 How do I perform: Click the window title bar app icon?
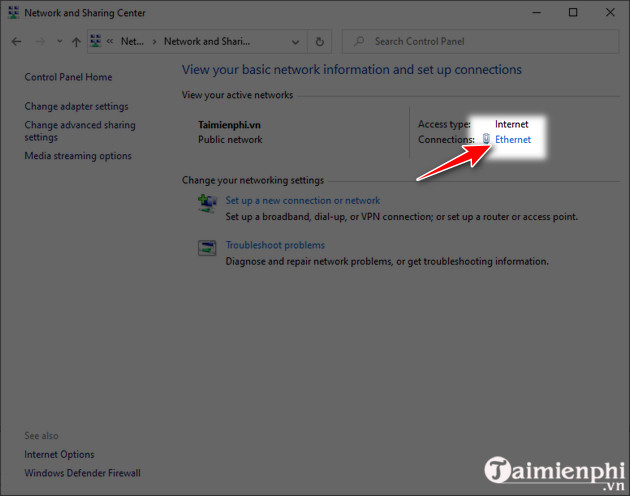coord(14,12)
